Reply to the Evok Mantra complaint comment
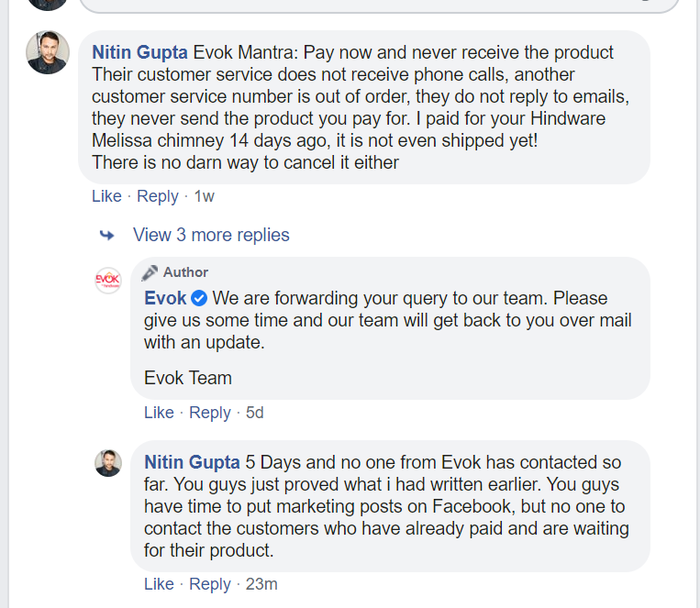 click(x=157, y=196)
